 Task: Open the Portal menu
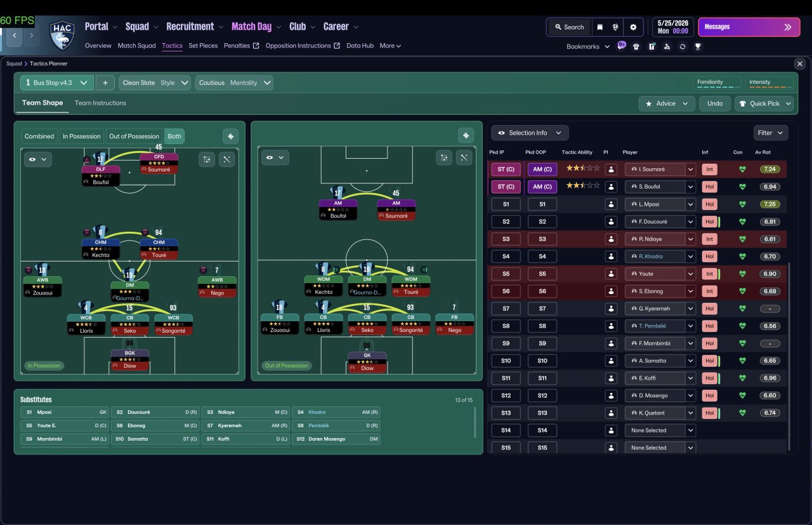(x=101, y=27)
